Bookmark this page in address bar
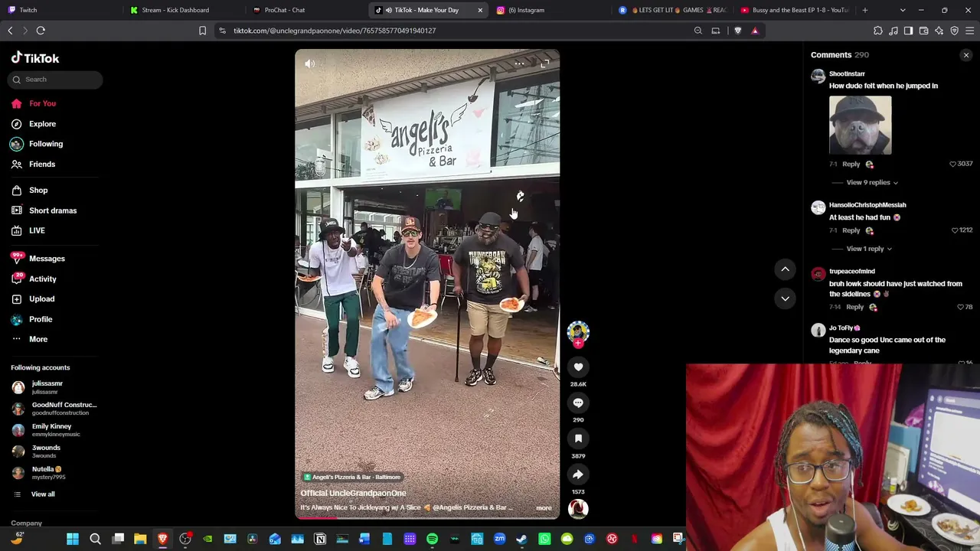The height and width of the screenshot is (551, 980). pos(202,31)
